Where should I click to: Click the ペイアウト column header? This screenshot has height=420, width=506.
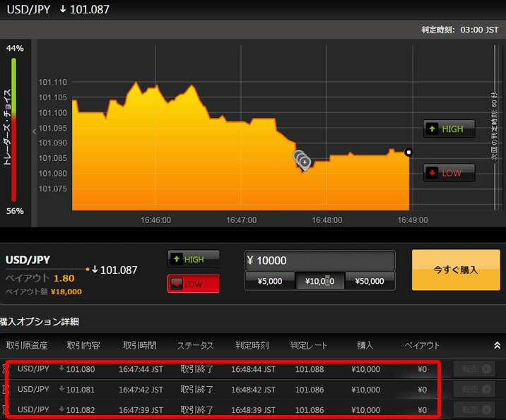coord(422,346)
